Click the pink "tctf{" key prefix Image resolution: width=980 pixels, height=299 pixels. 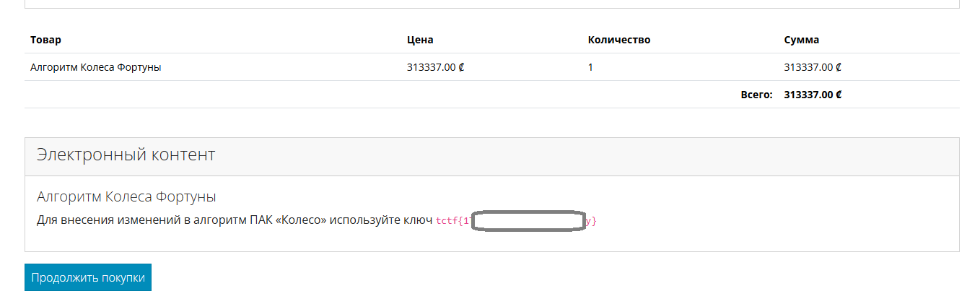(450, 220)
